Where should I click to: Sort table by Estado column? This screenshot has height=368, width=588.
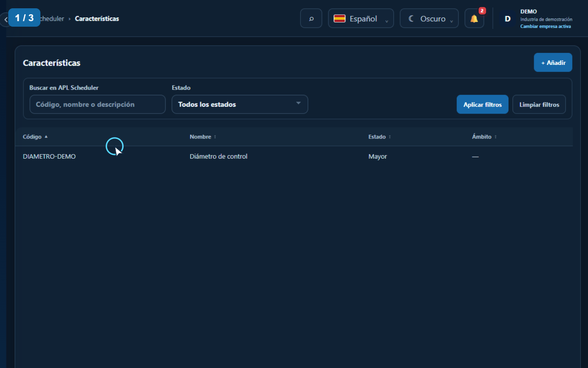(x=380, y=137)
